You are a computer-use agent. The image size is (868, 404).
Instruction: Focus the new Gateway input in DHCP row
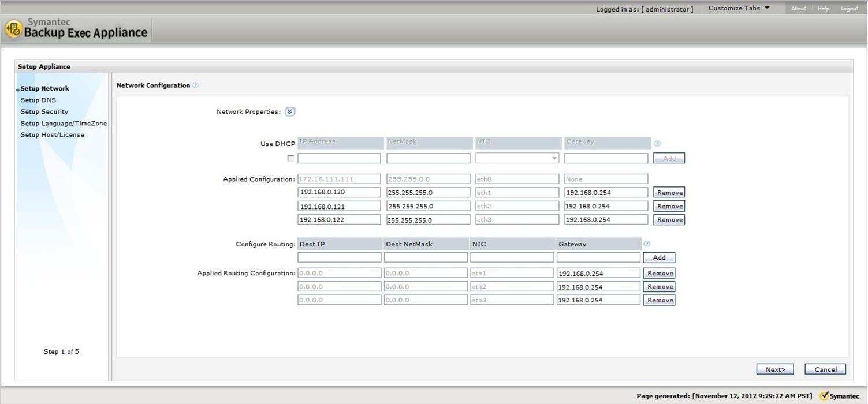[606, 158]
